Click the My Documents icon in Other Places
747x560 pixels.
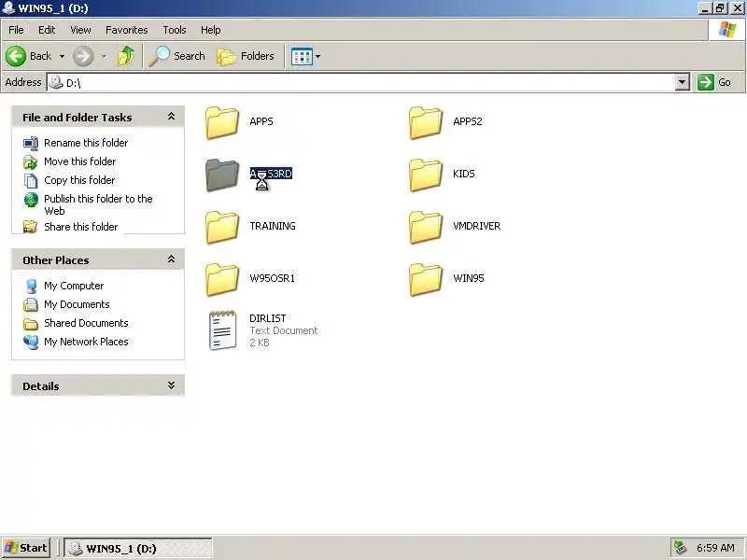(x=31, y=304)
